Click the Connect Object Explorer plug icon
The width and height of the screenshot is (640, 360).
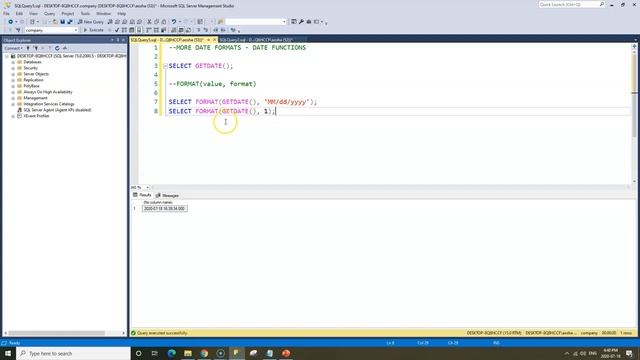[x=28, y=48]
